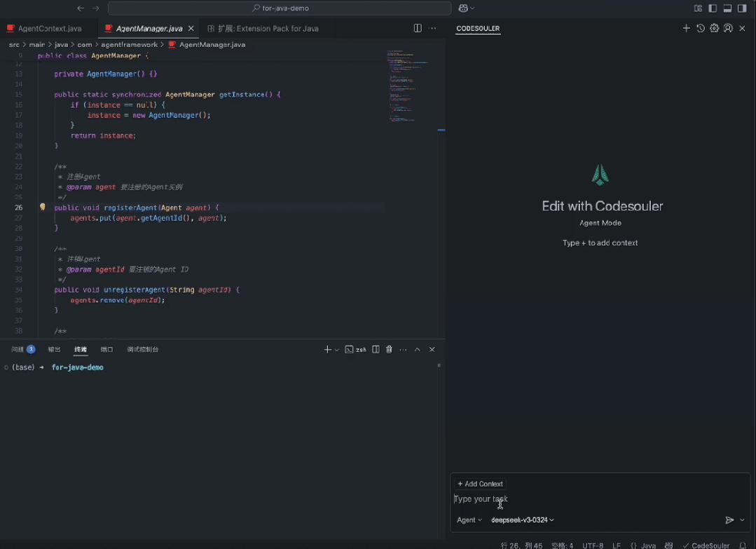This screenshot has width=756, height=549.
Task: Toggle the editor split layout icon
Action: click(x=417, y=28)
